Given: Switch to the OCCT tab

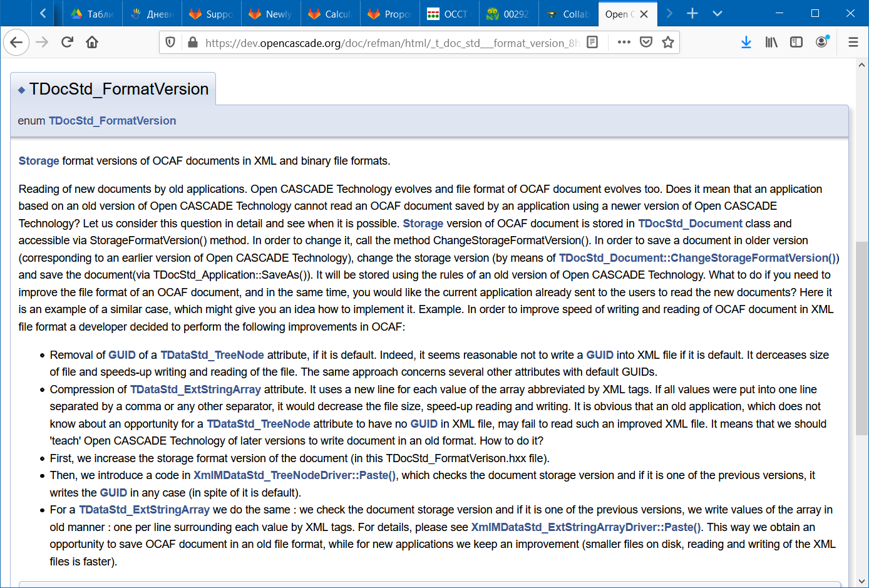Looking at the screenshot, I should click(448, 14).
